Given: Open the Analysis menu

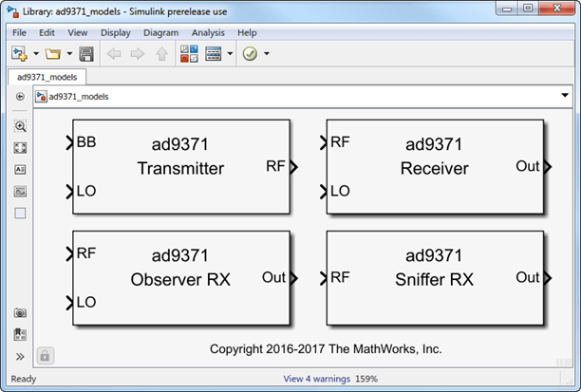Looking at the screenshot, I should tap(208, 32).
